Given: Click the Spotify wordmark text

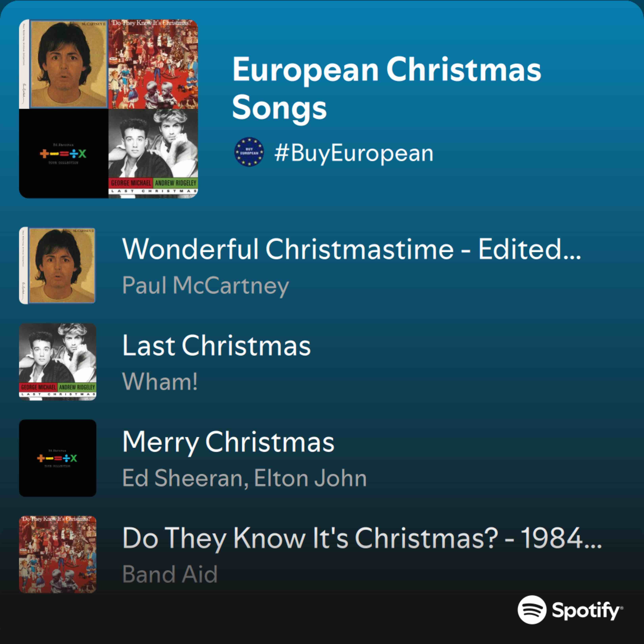Looking at the screenshot, I should point(587,610).
